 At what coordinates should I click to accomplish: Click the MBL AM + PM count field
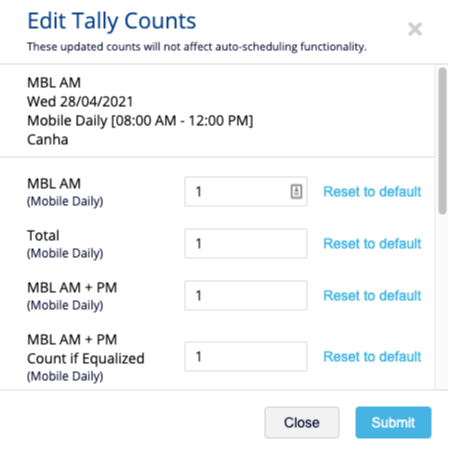(246, 296)
